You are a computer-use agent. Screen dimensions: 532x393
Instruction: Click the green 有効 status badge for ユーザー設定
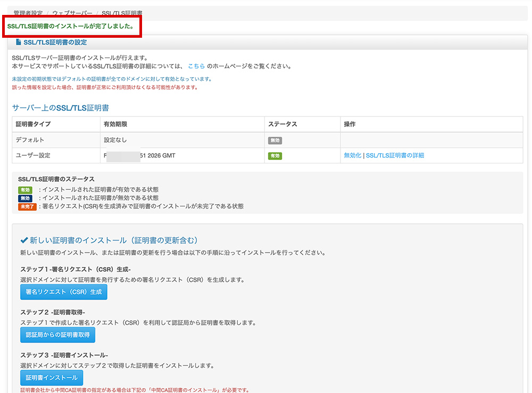coord(275,156)
